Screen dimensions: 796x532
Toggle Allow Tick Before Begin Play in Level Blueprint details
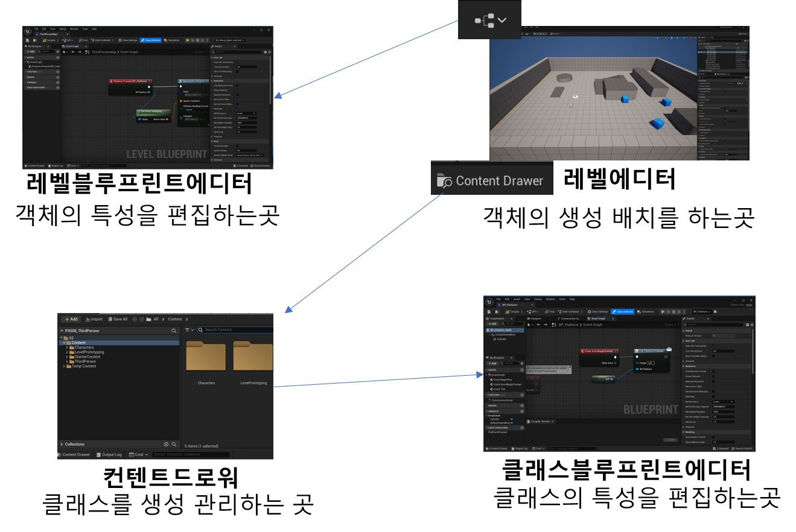pos(237,72)
